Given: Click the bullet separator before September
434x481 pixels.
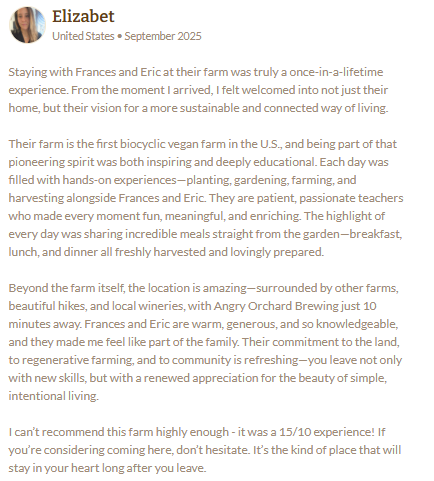Looking at the screenshot, I should click(119, 36).
